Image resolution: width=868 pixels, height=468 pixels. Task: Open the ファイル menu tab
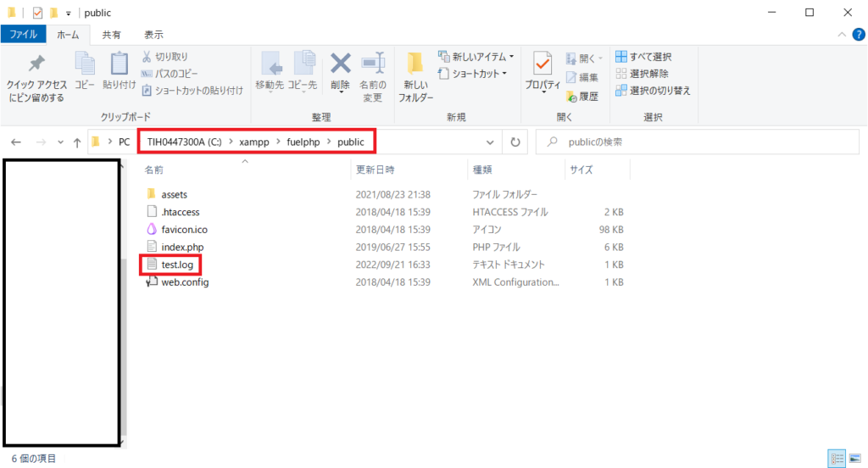(23, 35)
